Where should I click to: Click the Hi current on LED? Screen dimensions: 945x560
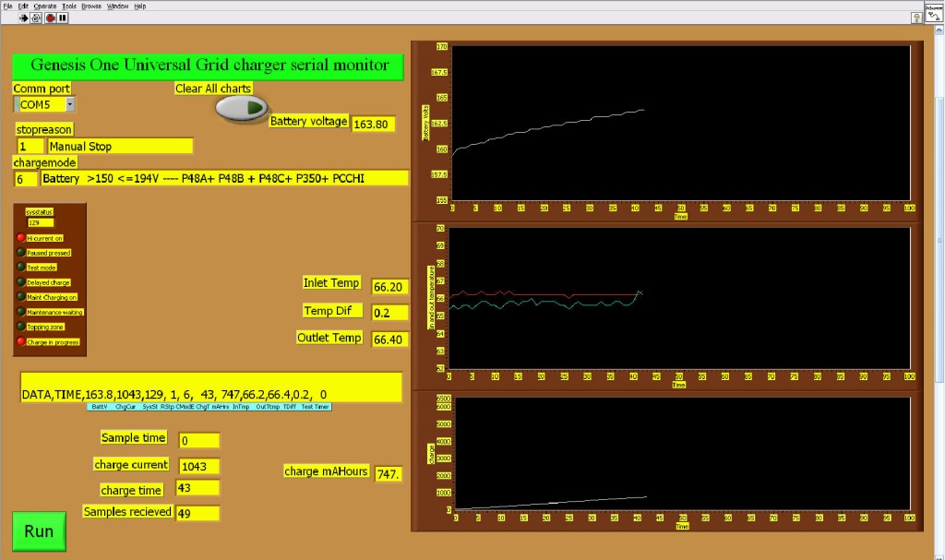(21, 237)
